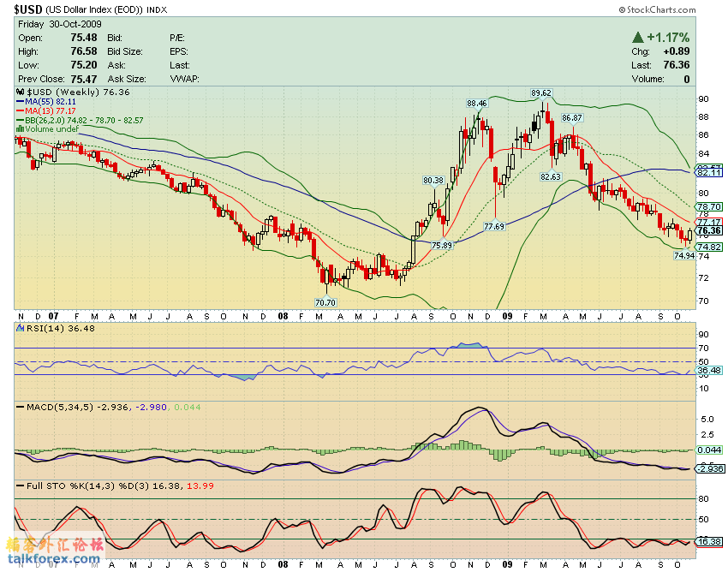
Task: Click the 74.94 recent low annotation
Action: 684,255
